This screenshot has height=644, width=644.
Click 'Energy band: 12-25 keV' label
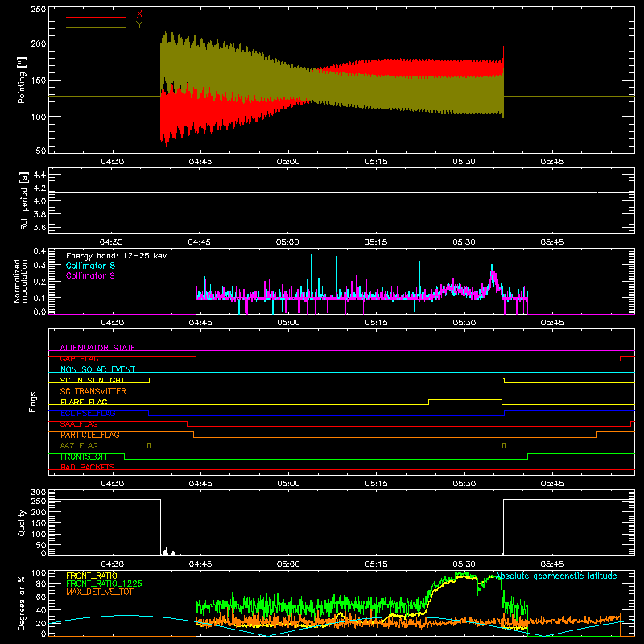117,256
